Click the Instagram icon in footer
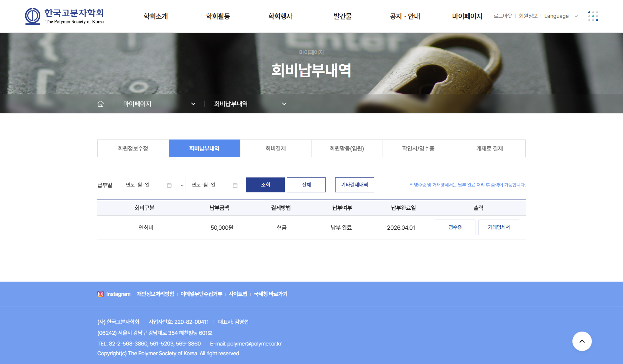Image resolution: width=623 pixels, height=364 pixels. 101,294
